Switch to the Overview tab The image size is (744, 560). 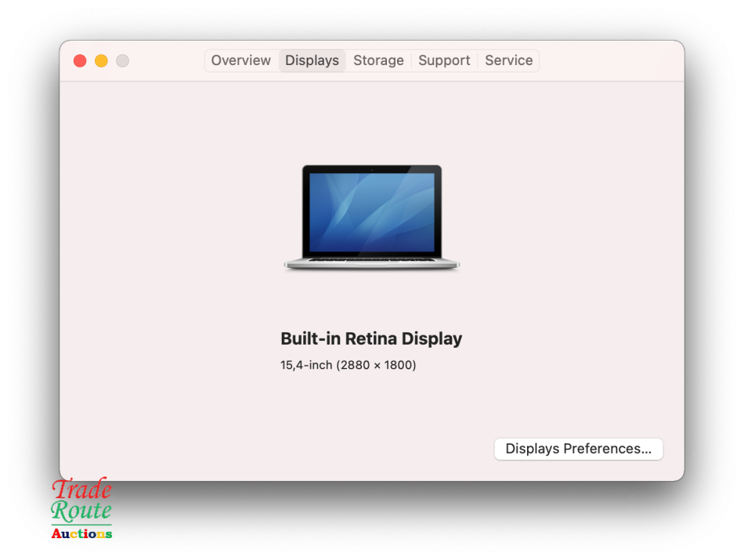240,60
